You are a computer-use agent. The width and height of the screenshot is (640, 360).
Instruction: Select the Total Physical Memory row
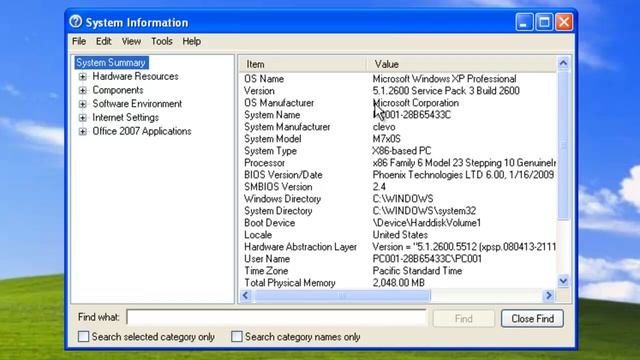(397, 283)
